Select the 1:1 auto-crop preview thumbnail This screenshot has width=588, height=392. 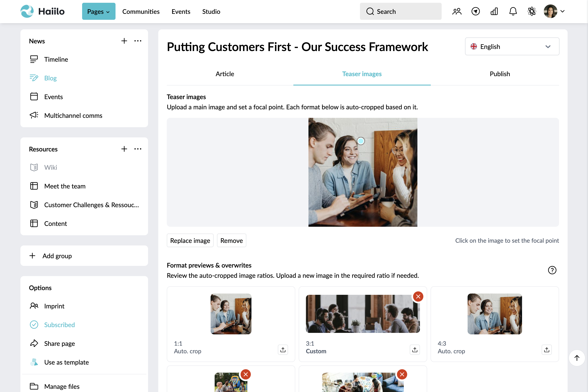click(x=231, y=314)
